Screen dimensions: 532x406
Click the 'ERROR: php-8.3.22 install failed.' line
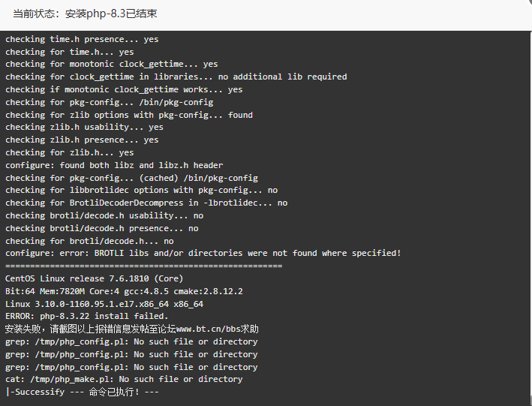point(87,317)
